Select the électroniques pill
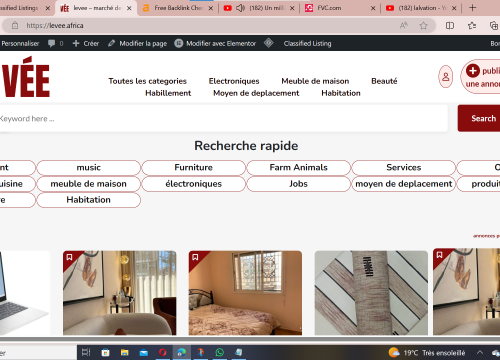500x360 pixels. [x=194, y=184]
